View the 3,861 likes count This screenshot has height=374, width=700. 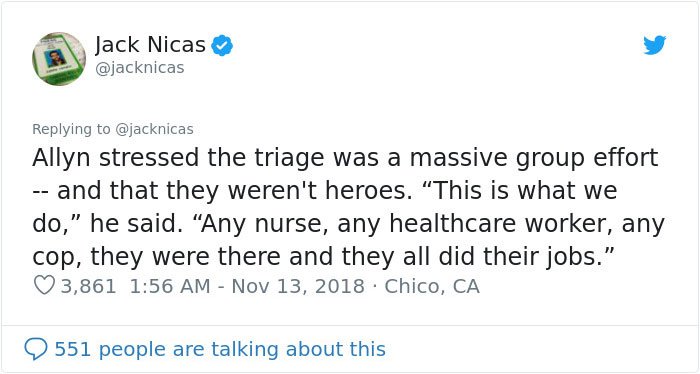coord(88,286)
